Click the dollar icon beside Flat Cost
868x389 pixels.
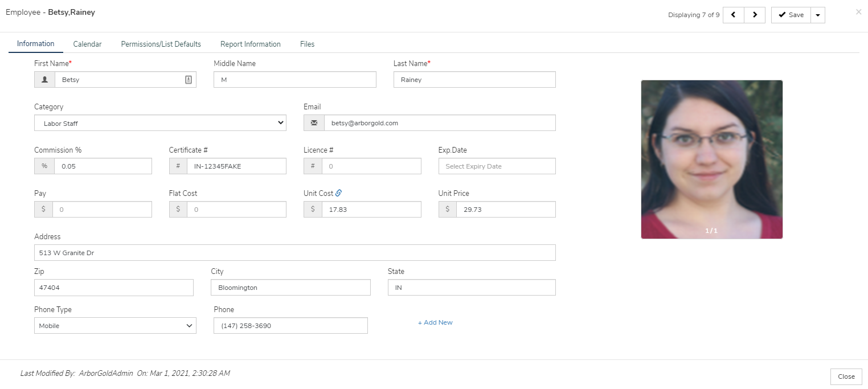point(178,210)
